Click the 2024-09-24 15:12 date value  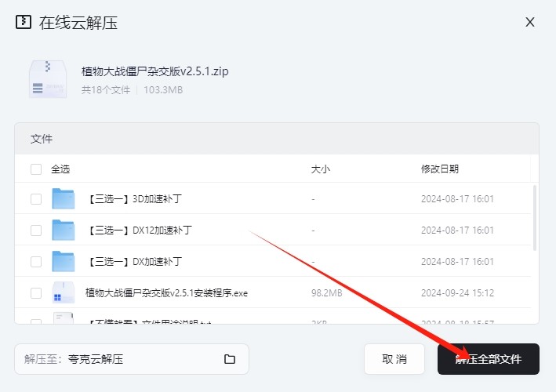pyautogui.click(x=457, y=293)
